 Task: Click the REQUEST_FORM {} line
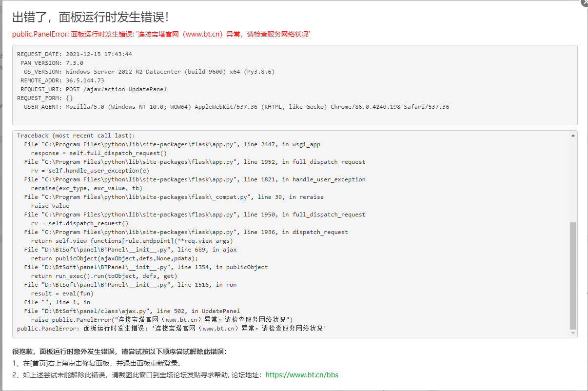pyautogui.click(x=45, y=98)
